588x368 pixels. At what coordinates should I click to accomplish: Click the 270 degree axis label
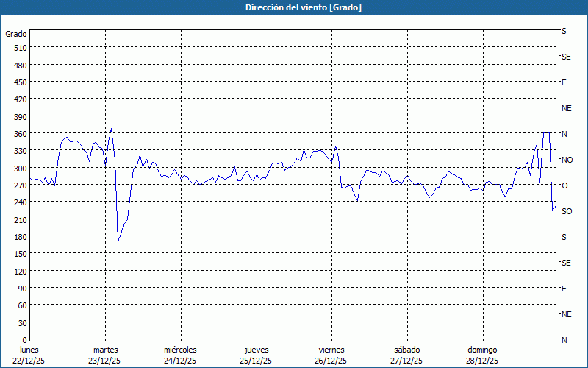(x=19, y=185)
